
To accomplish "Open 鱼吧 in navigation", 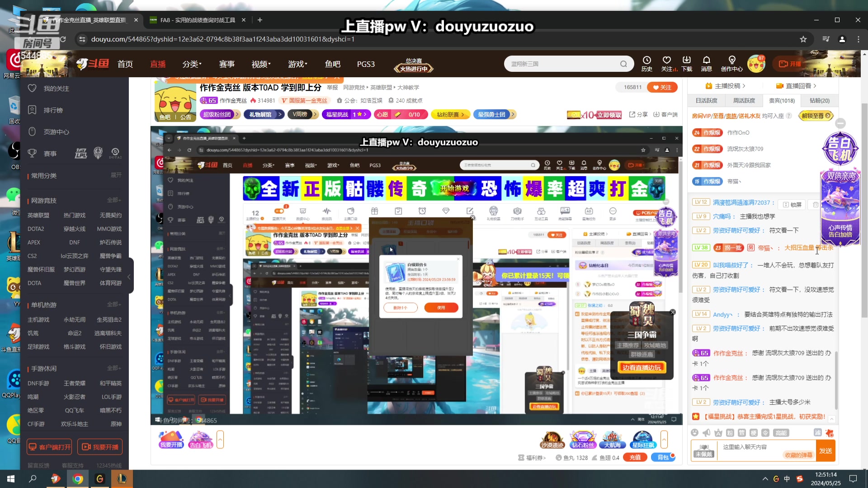I will pos(332,64).
